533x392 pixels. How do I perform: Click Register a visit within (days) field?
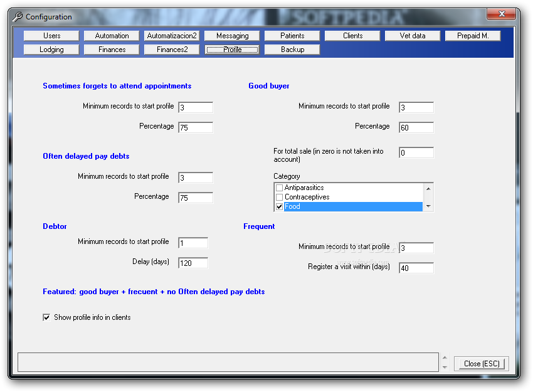point(416,268)
